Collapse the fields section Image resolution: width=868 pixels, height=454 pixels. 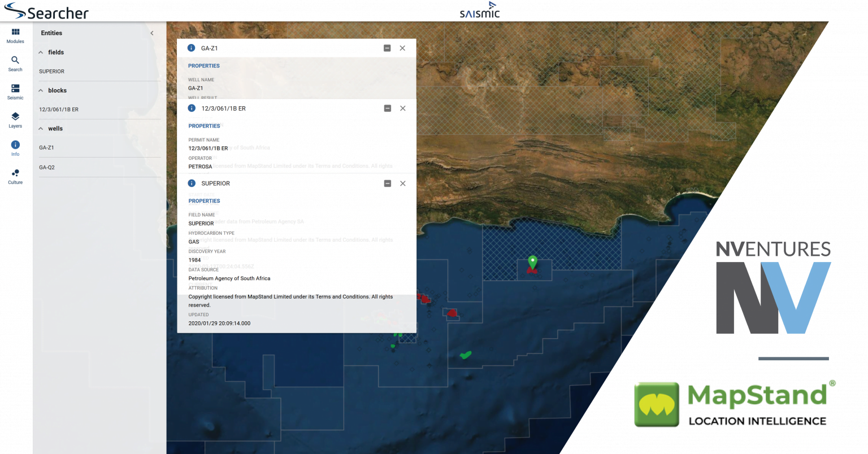tap(40, 52)
